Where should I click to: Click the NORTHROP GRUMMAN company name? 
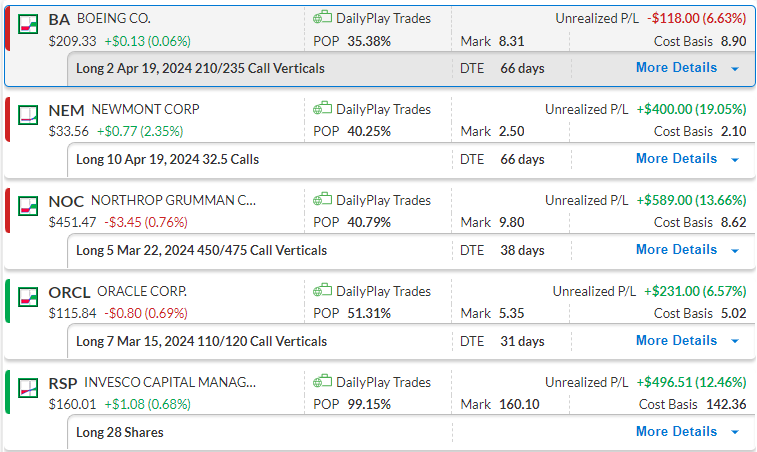pos(174,200)
